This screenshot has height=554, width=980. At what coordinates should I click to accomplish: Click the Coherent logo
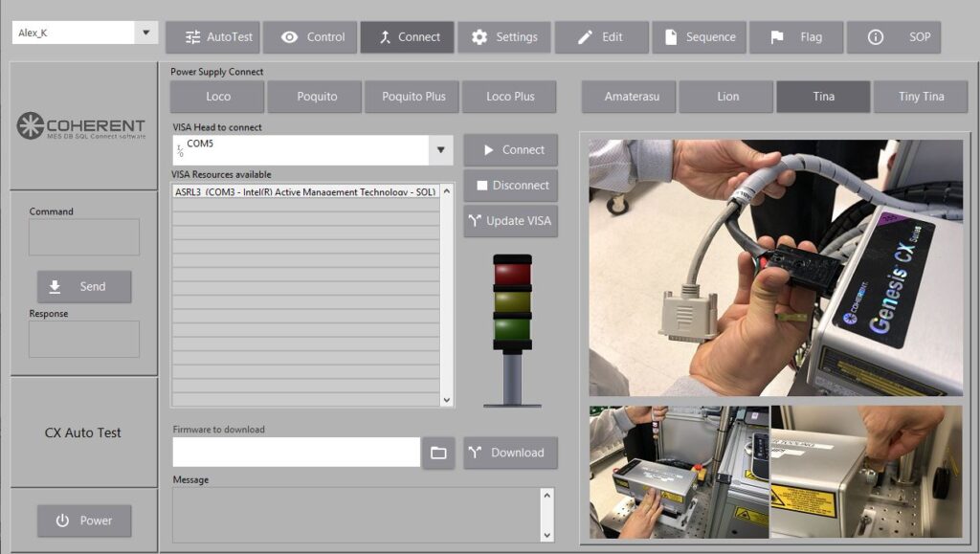click(81, 125)
